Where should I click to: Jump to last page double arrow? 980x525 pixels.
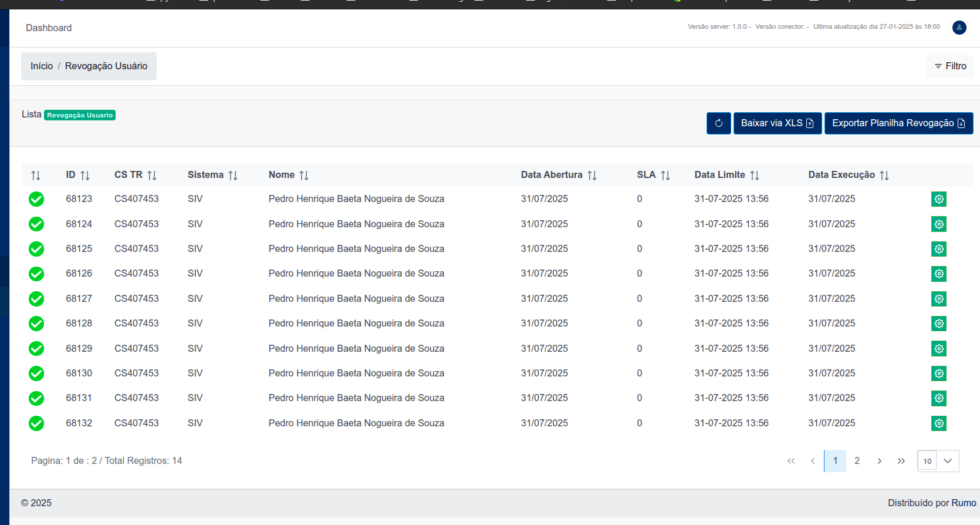coord(901,461)
